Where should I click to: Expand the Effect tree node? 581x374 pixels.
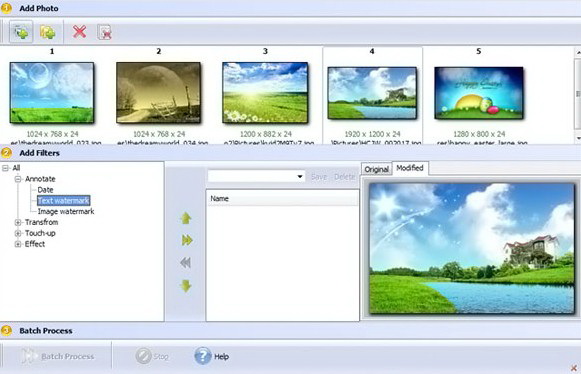[17, 244]
